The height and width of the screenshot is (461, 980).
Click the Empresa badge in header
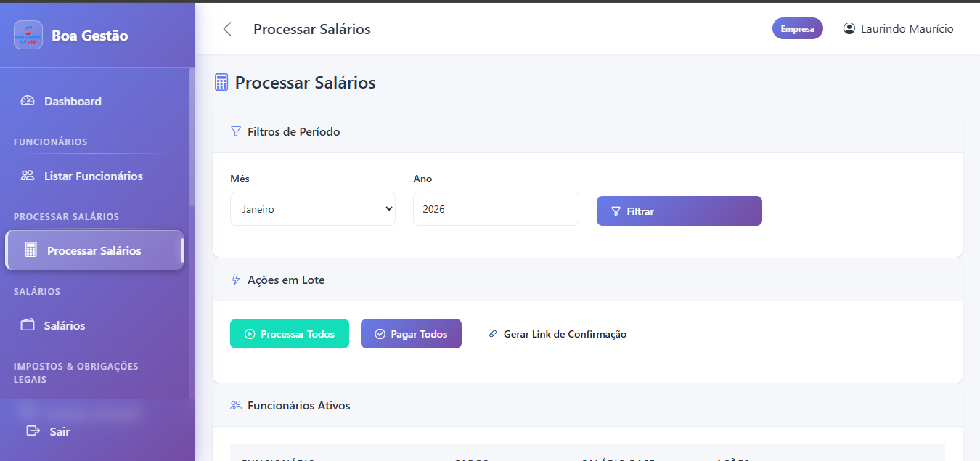(x=797, y=29)
